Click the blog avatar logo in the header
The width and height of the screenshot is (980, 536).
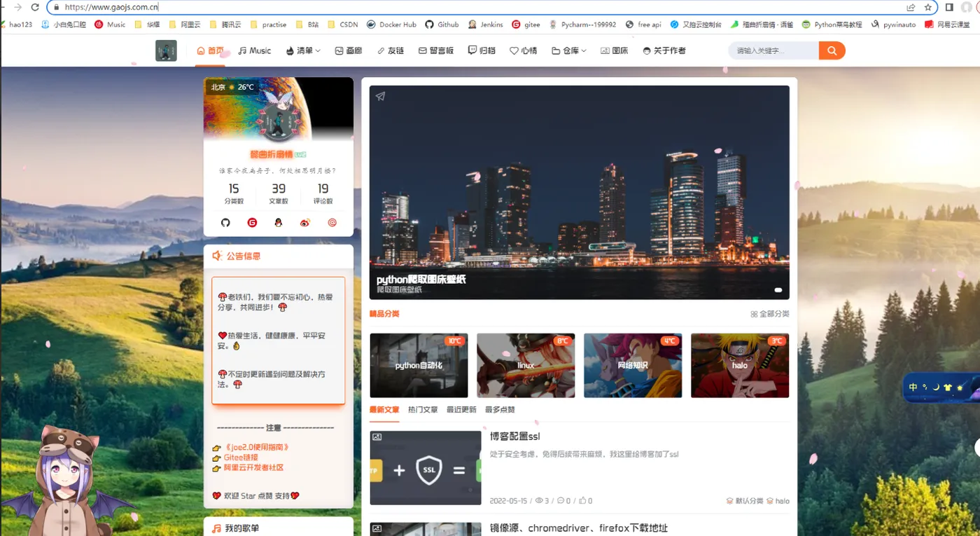tap(166, 50)
